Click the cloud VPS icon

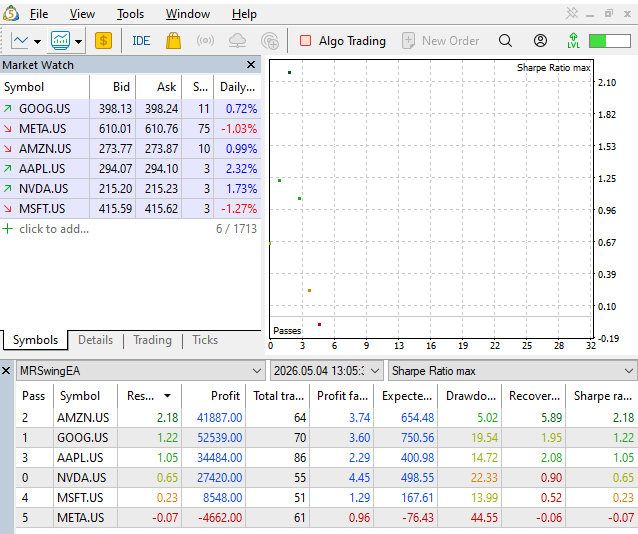click(237, 41)
